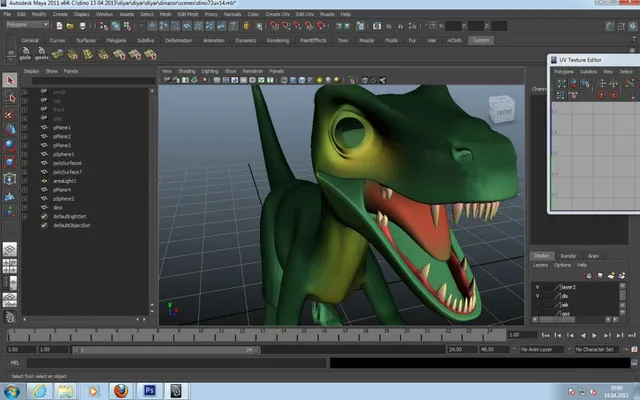Expand the pSphere1 node in Outliner
This screenshot has width=640, height=400.
[24, 154]
